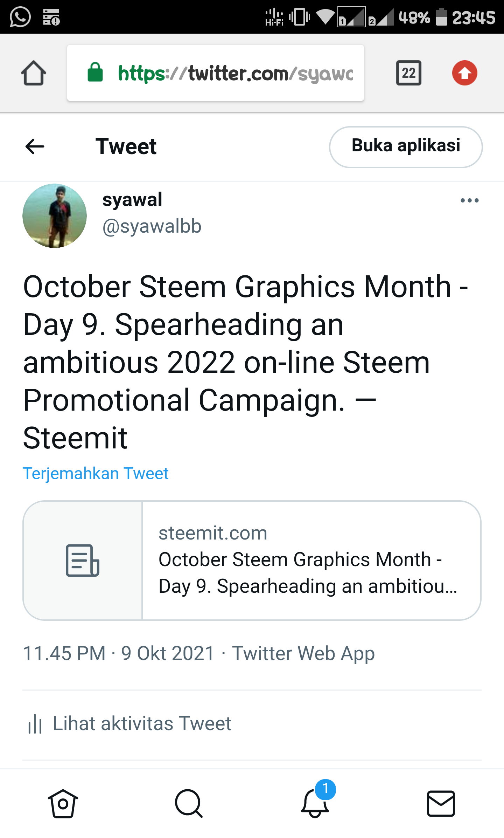
Task: Tap the tweet timestamp 11.45 PM
Action: (64, 654)
